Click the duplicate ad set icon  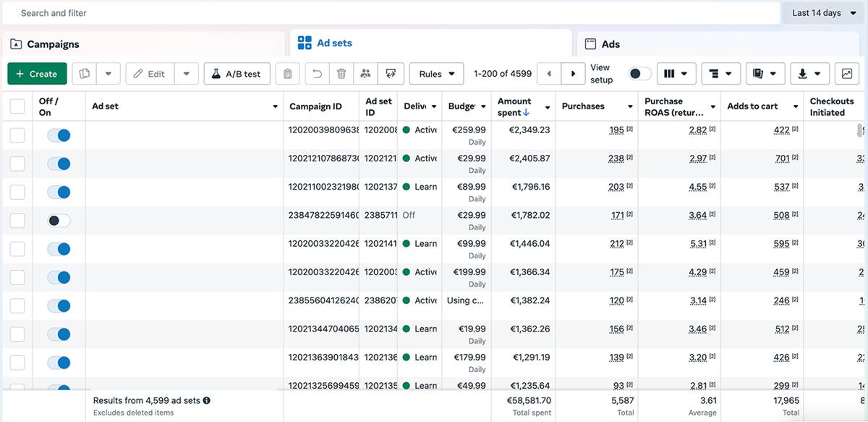(85, 74)
